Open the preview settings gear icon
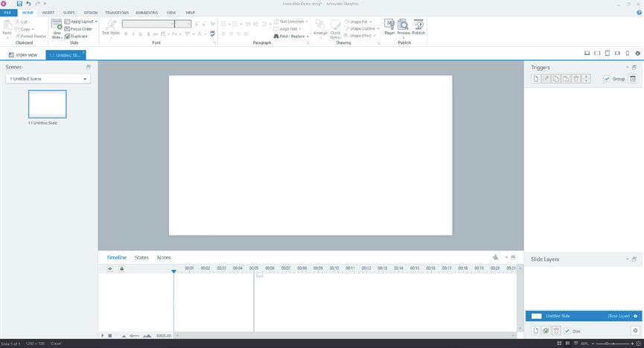 pos(637,53)
